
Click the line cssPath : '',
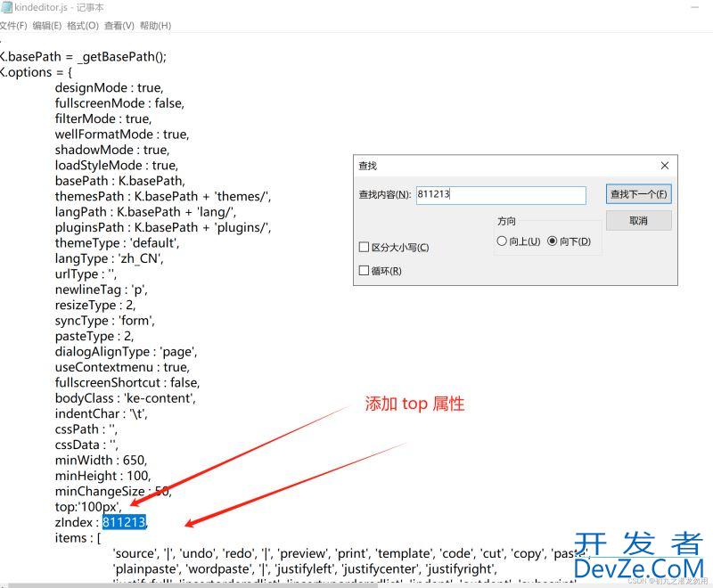86,429
